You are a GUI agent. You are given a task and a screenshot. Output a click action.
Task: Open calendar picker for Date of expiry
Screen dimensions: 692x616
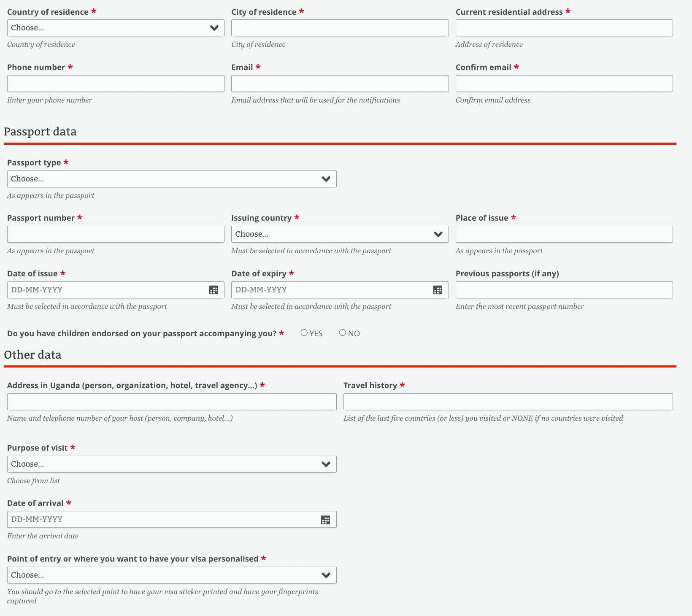pos(438,290)
